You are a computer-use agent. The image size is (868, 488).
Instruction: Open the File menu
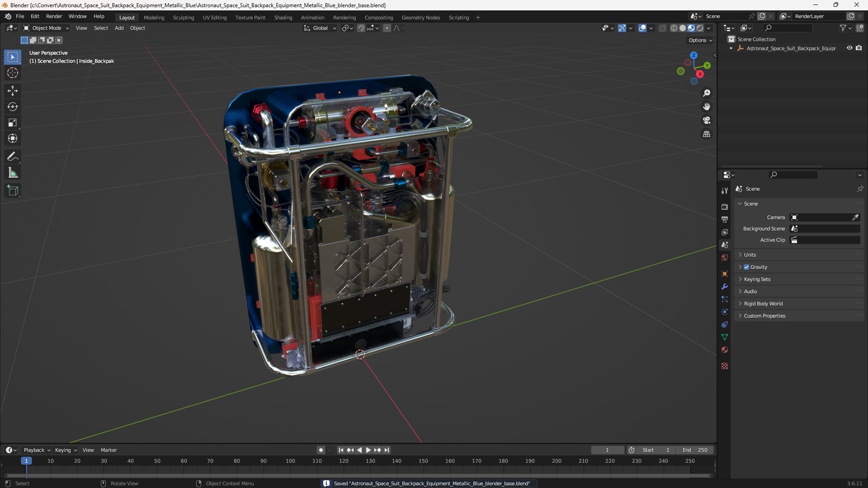pyautogui.click(x=20, y=16)
